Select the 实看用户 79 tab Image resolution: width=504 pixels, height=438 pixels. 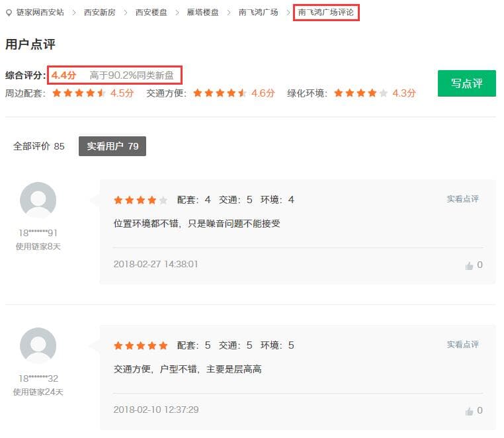click(112, 146)
